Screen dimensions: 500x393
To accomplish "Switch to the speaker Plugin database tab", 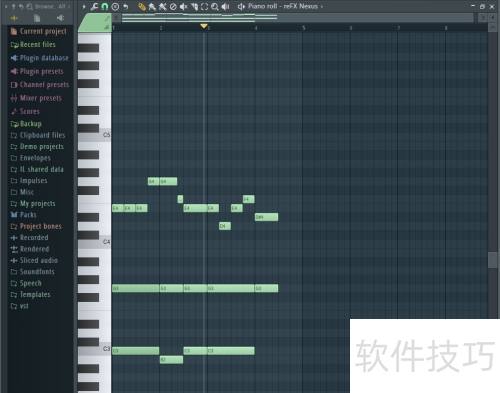I will [x=60, y=18].
